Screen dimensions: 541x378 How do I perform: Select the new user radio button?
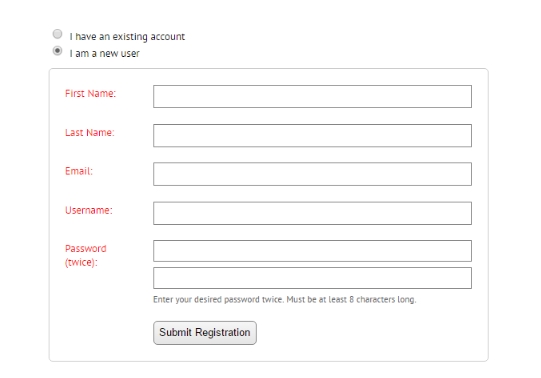(57, 51)
